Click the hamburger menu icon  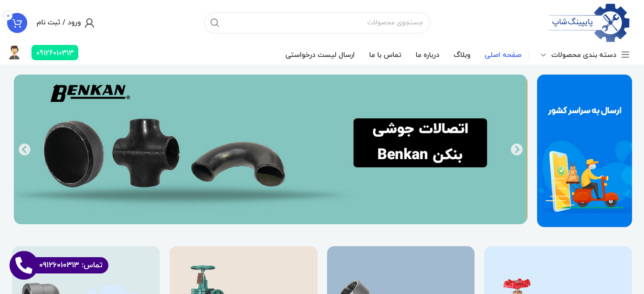click(x=625, y=54)
